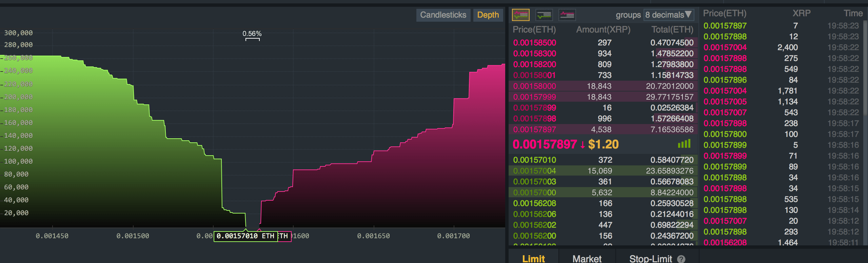This screenshot has height=263, width=868.
Task: Click the 300,000 y-axis depth label
Action: [18, 33]
